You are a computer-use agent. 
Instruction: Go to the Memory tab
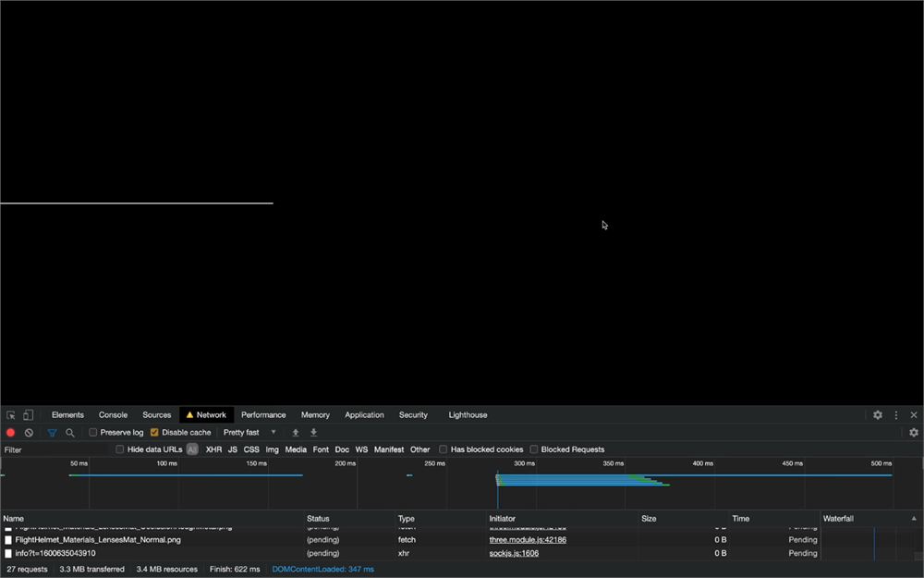[x=315, y=415]
